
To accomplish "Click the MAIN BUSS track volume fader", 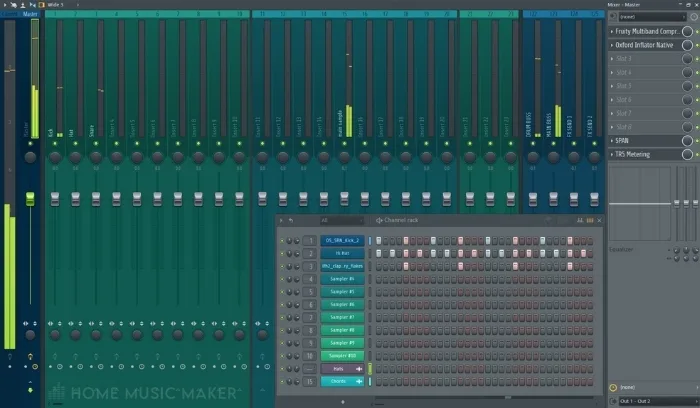I will click(x=554, y=199).
